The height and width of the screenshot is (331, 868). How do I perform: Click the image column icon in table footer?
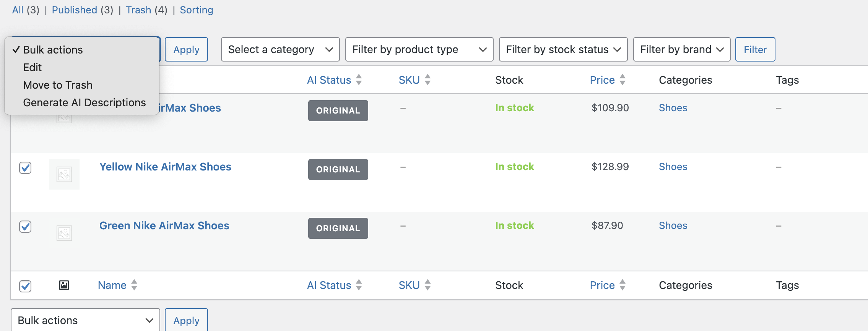click(64, 285)
